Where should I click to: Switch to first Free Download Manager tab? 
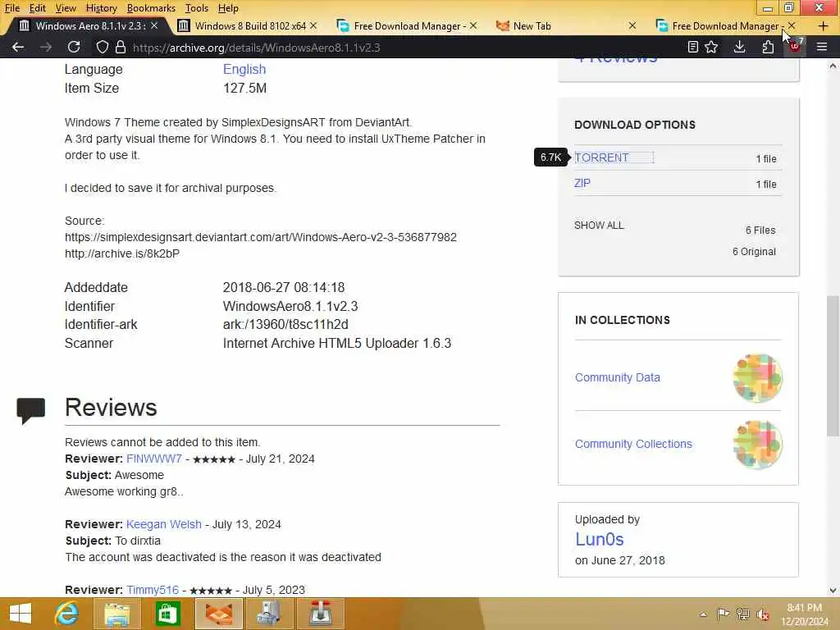click(406, 25)
